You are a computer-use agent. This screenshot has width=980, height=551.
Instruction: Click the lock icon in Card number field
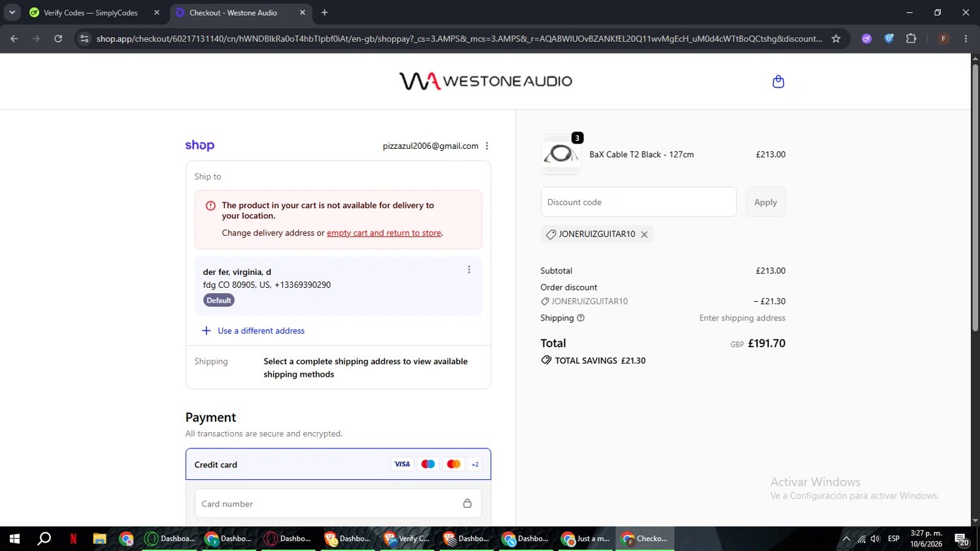click(467, 503)
